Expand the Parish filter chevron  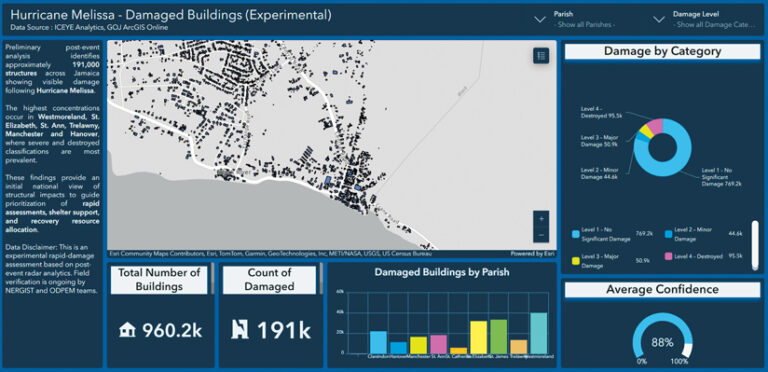[540, 20]
